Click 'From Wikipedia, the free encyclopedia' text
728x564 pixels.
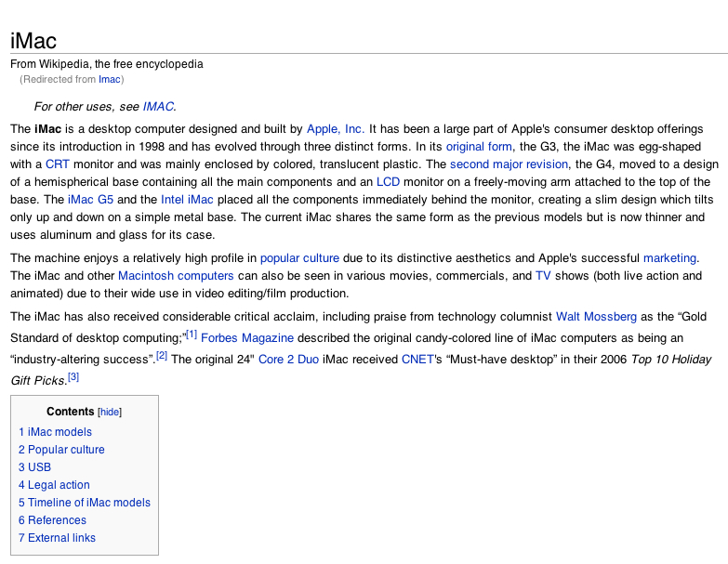tap(107, 64)
